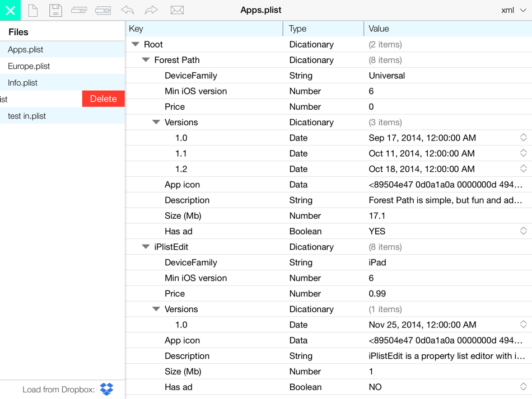The height and width of the screenshot is (399, 532).
Task: Edit the Universal DeviceFamily value
Action: pyautogui.click(x=387, y=76)
